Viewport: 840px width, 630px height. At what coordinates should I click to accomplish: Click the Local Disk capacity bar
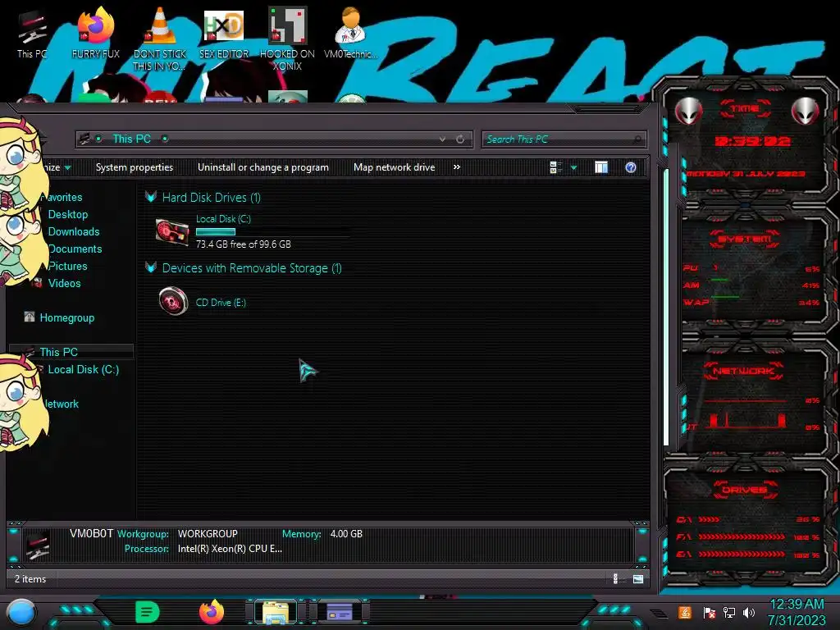272,232
